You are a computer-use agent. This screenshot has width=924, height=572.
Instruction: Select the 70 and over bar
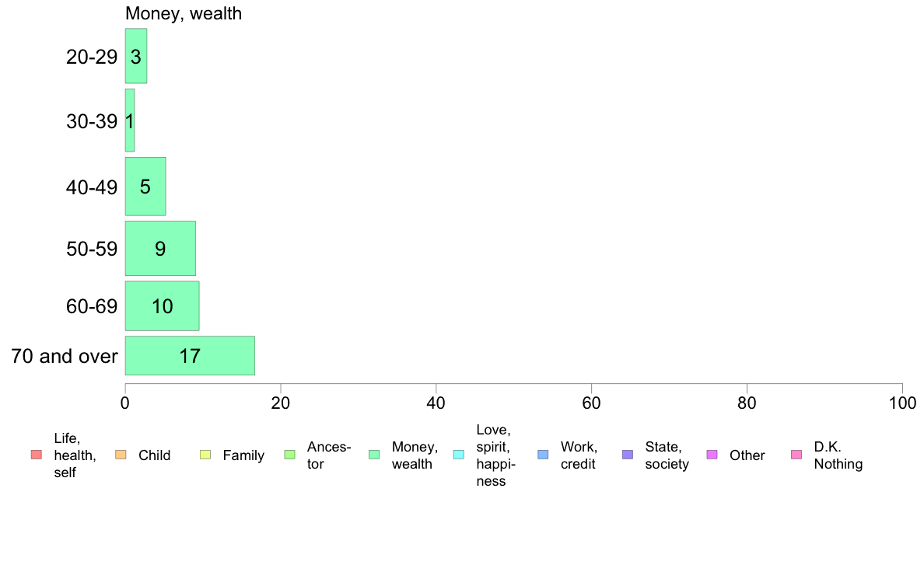coord(190,356)
